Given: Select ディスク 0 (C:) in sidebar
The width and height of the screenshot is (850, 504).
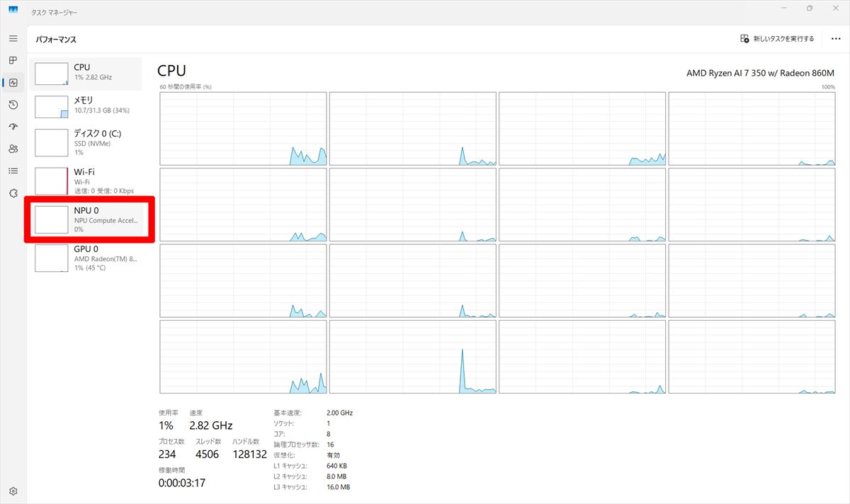Looking at the screenshot, I should [85, 142].
